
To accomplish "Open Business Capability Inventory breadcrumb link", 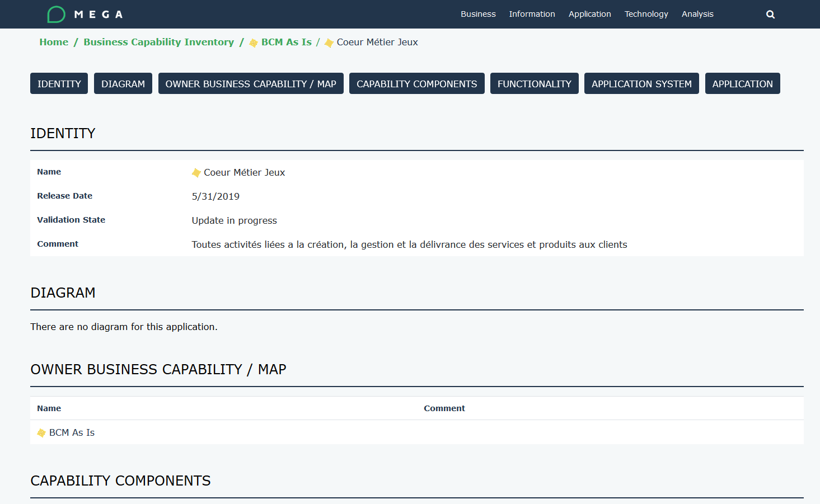I will point(158,42).
